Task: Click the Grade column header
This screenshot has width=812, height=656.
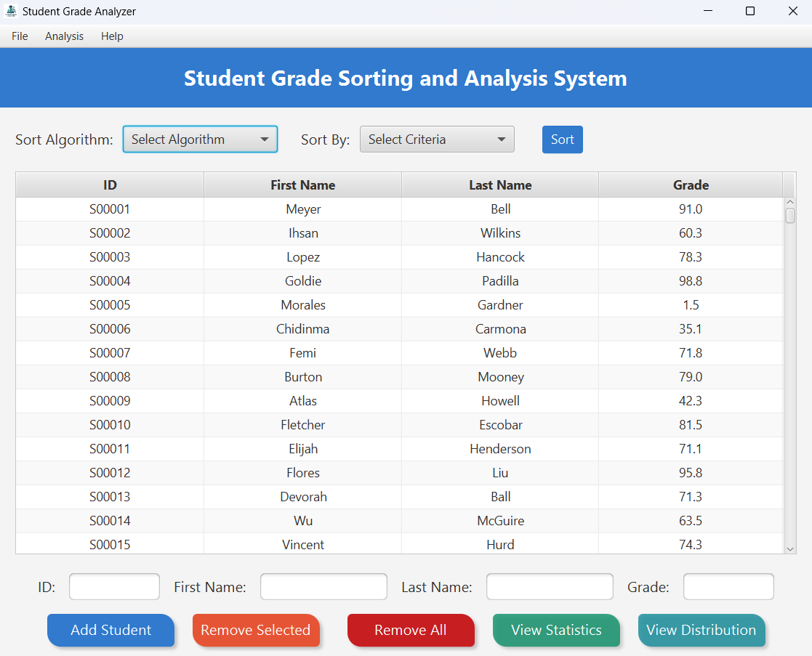Action: point(691,185)
